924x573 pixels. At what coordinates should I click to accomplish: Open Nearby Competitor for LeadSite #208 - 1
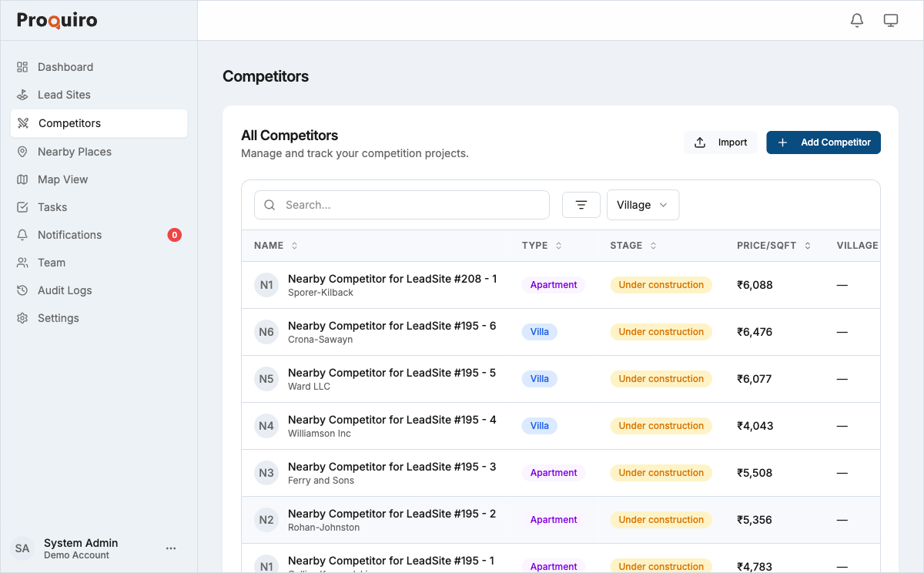point(393,279)
